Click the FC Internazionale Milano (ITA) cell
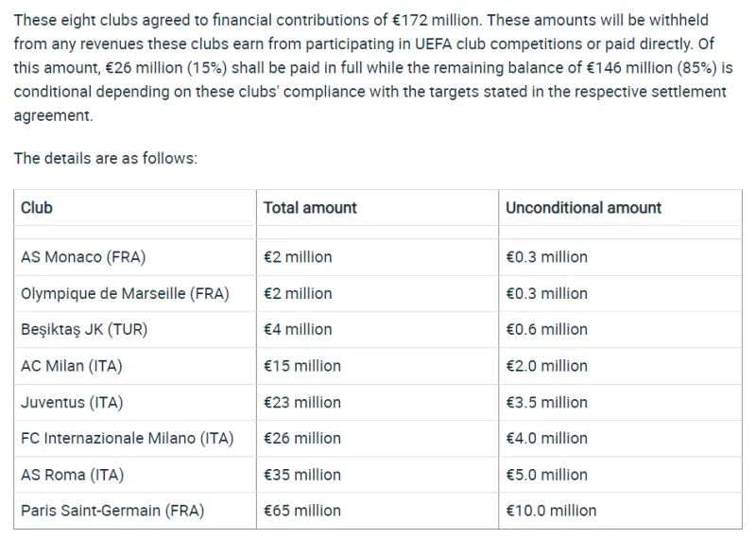The image size is (756, 539). click(127, 439)
